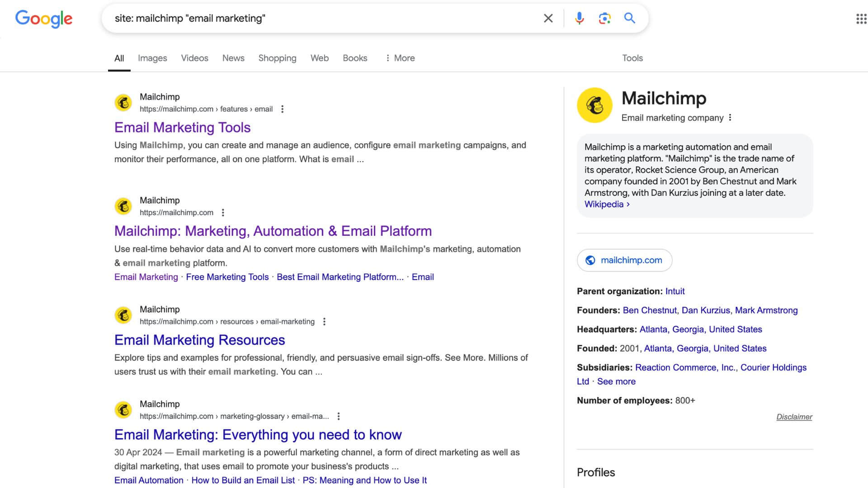Open founder Dan Kurzius
Screen dimensions: 868x488
(706, 310)
